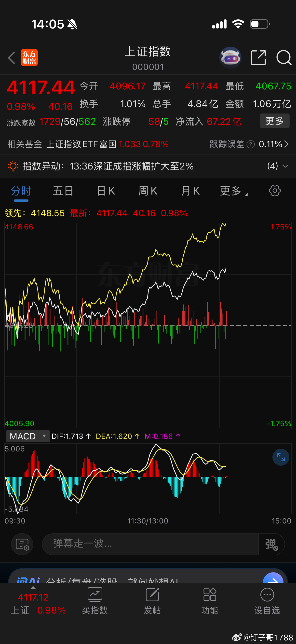Open the 功能 grid icon
This screenshot has width=296, height=644.
tap(210, 594)
